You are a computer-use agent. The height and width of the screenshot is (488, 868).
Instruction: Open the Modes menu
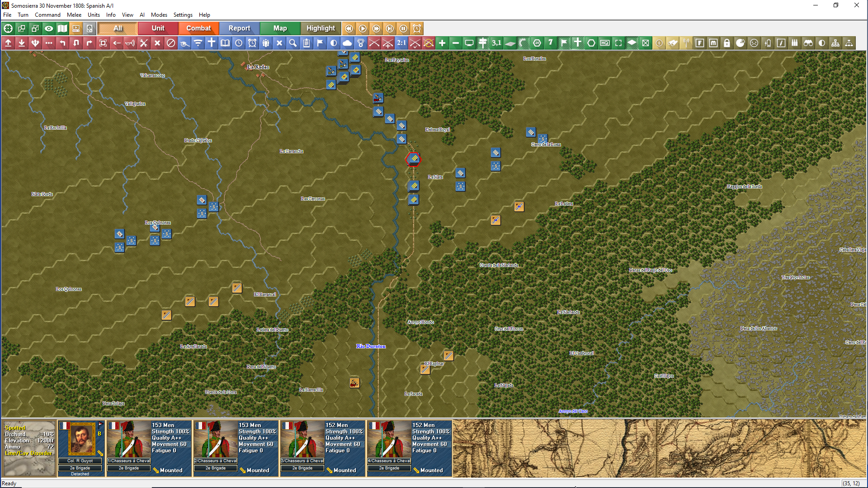(x=159, y=15)
